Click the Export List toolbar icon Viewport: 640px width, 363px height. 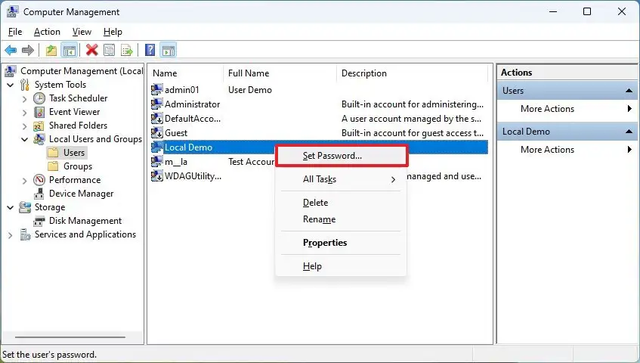pos(127,51)
